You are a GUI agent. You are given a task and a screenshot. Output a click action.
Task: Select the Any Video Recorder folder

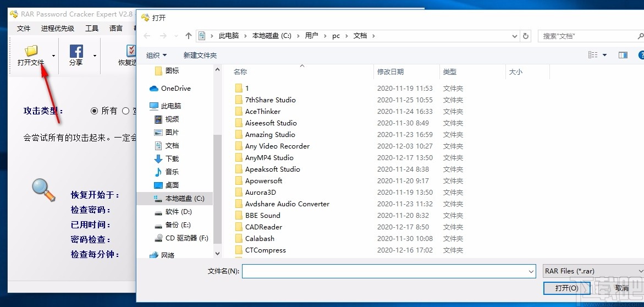click(272, 146)
